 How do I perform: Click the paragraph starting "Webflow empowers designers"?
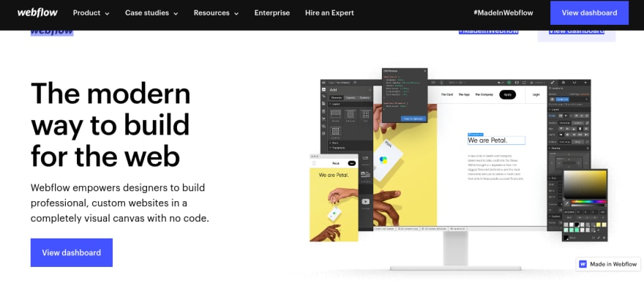(x=120, y=203)
